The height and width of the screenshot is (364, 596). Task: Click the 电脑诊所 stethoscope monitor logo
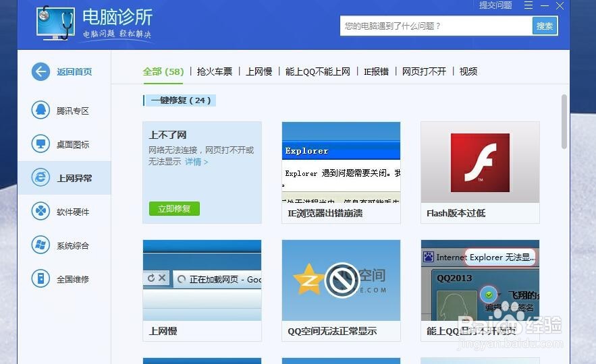click(x=55, y=23)
